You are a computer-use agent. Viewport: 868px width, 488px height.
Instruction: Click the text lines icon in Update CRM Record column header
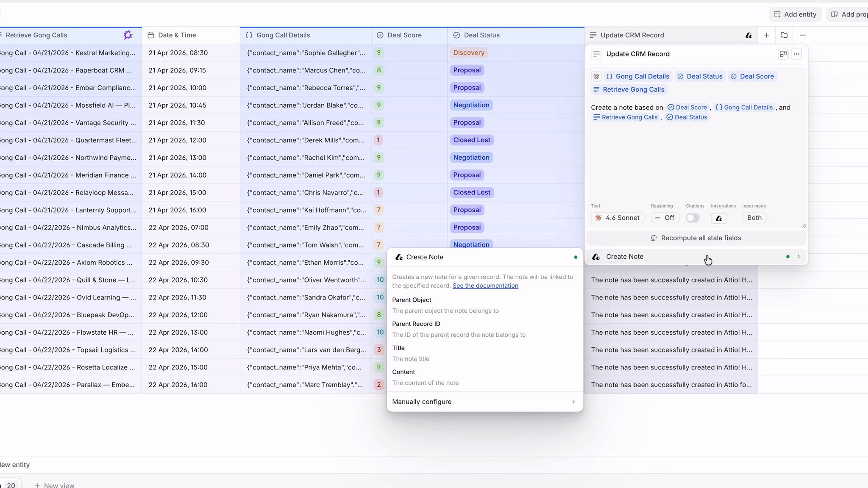tap(593, 35)
